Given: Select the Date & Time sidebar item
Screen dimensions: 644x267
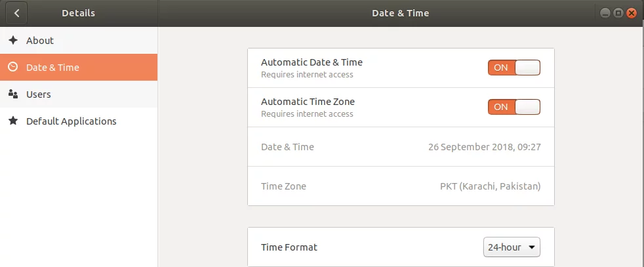Looking at the screenshot, I should 52,68.
